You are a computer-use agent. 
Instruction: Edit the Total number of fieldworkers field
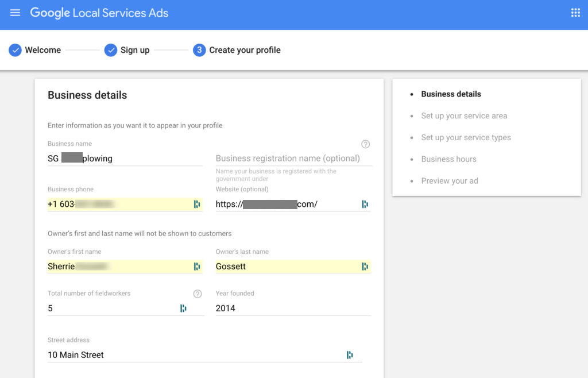[126, 308]
